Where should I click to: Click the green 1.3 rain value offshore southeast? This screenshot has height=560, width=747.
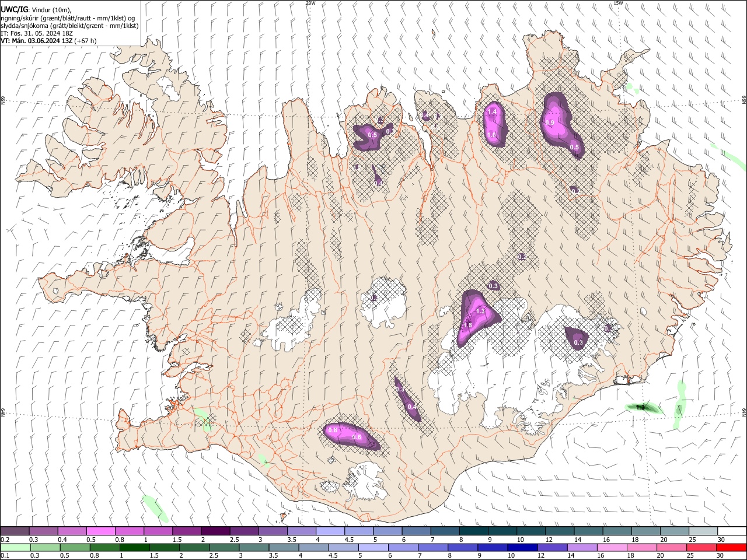[640, 407]
